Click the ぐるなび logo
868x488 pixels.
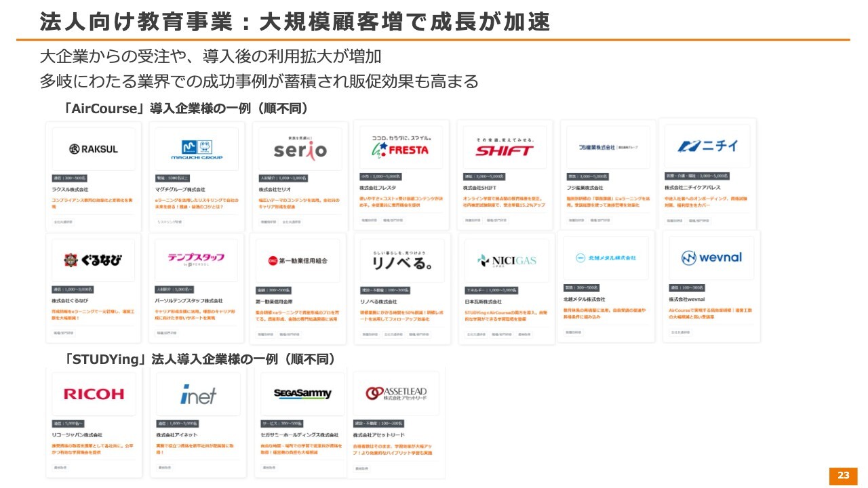(94, 260)
